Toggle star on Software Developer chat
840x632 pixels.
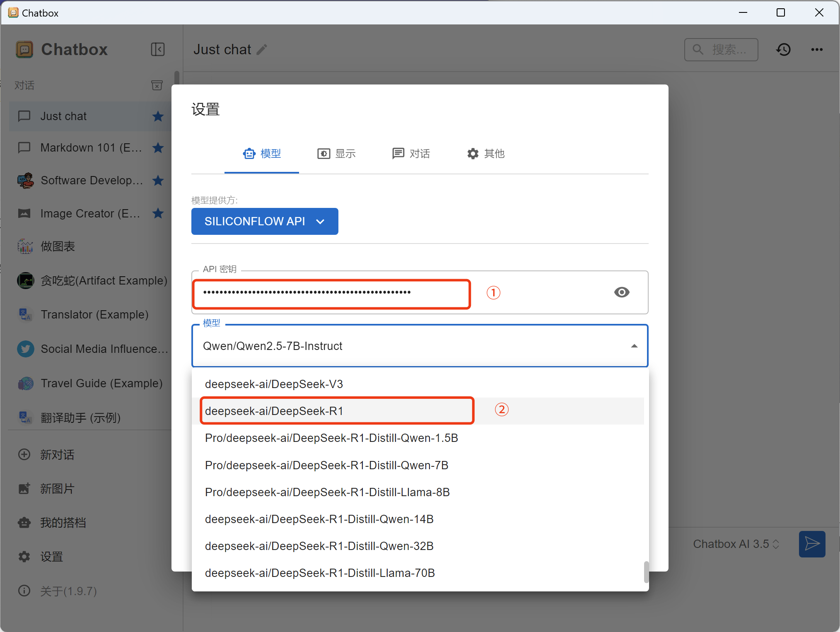click(158, 181)
